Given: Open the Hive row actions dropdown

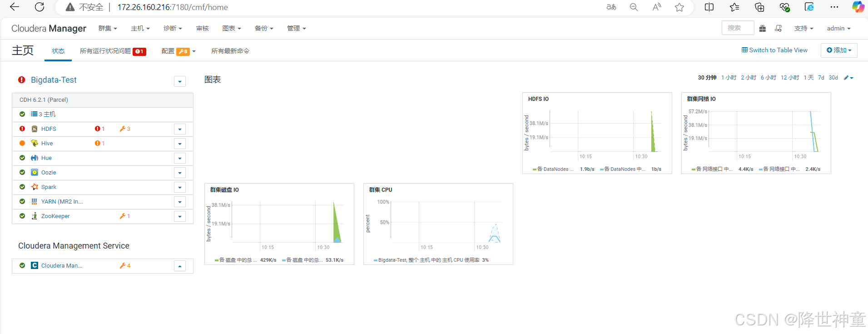Looking at the screenshot, I should coord(180,144).
